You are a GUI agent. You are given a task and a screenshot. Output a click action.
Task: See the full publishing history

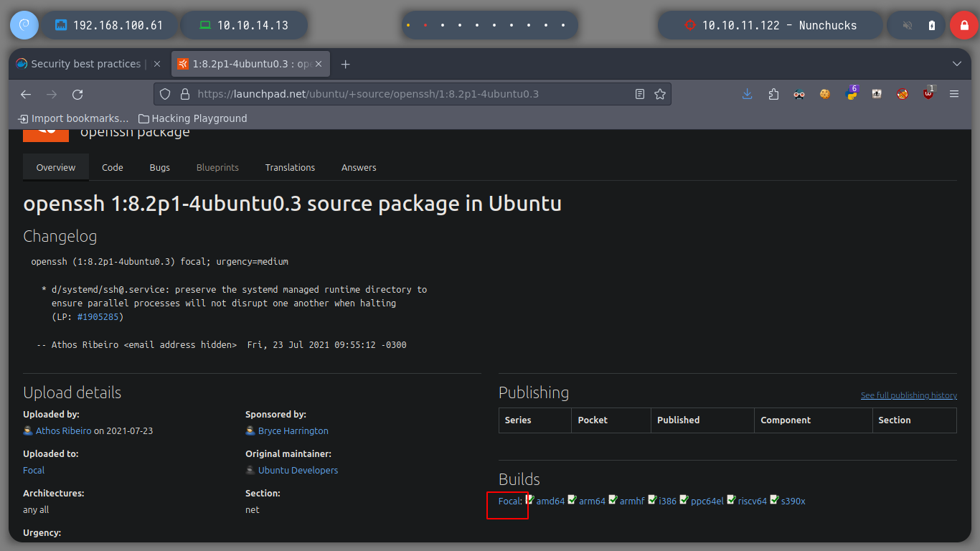tap(909, 395)
